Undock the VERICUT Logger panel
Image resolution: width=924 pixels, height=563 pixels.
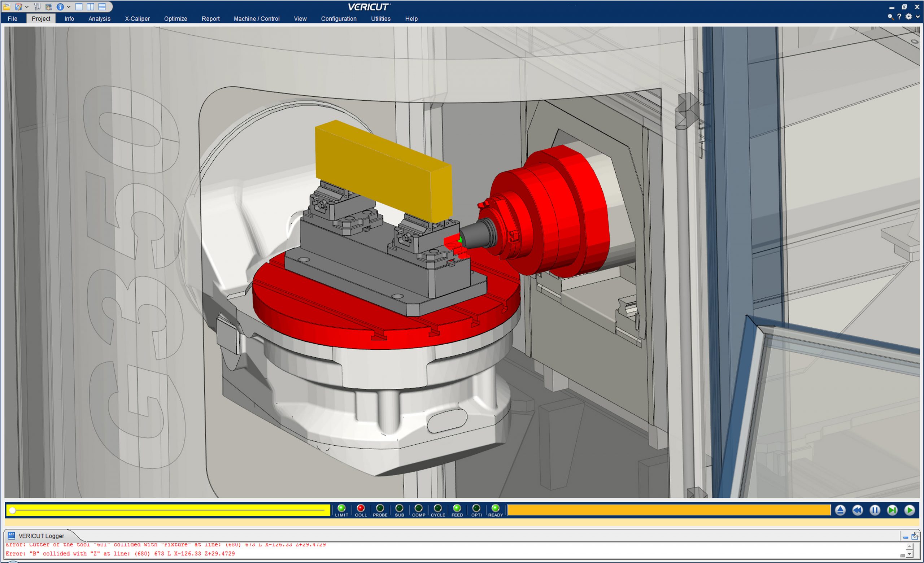pyautogui.click(x=915, y=536)
